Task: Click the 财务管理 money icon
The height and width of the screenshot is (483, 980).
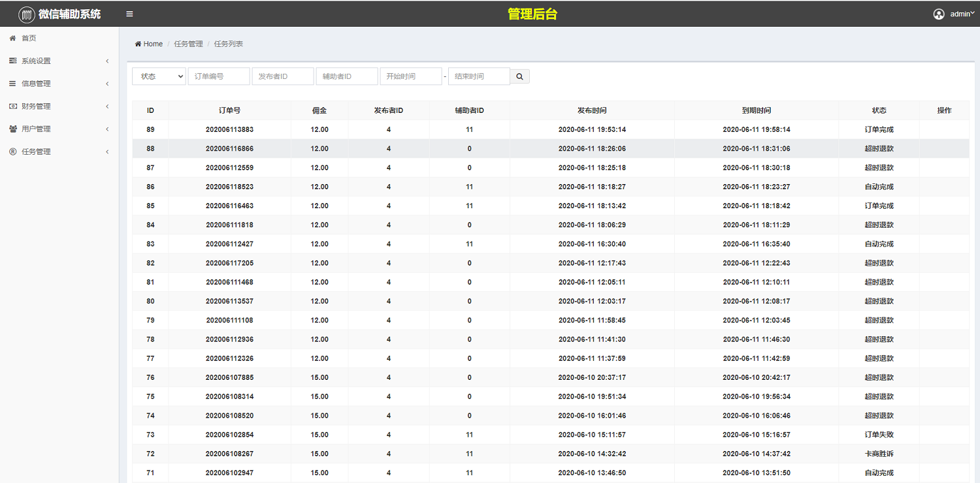Action: [x=12, y=106]
